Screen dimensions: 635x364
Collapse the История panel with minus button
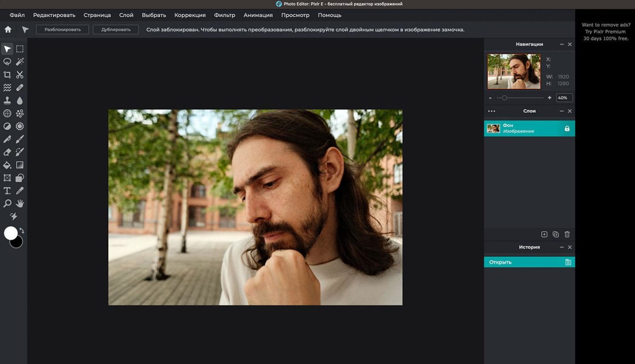[x=562, y=247]
